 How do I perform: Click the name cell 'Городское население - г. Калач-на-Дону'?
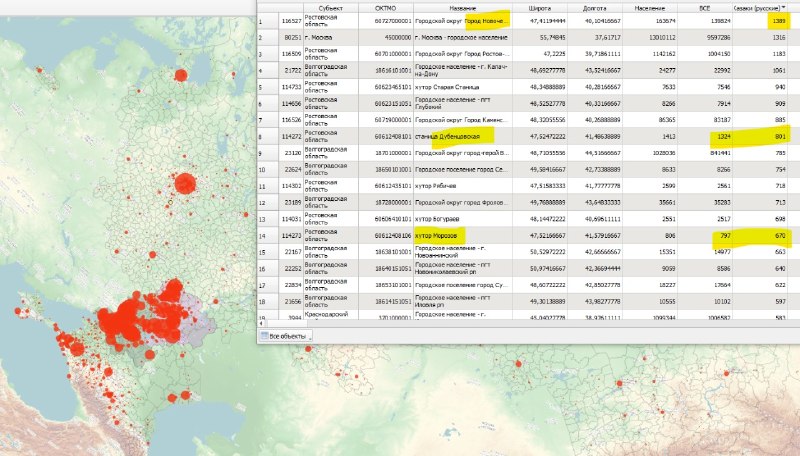(x=463, y=70)
